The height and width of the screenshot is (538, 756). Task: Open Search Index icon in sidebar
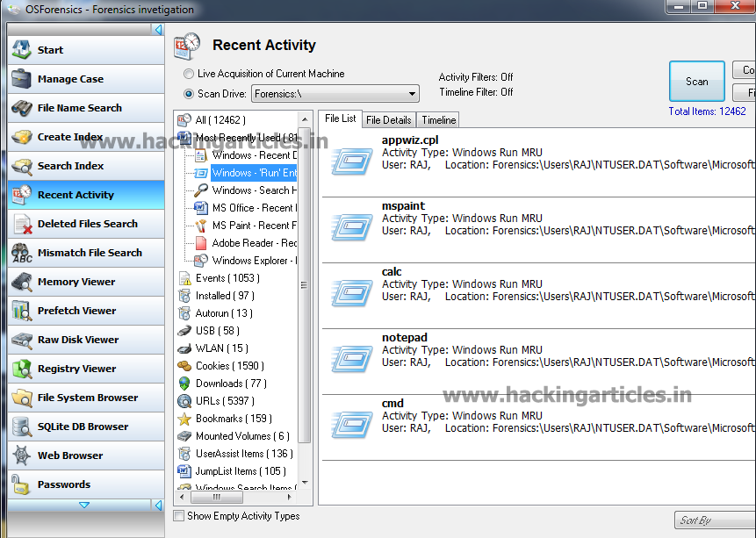pyautogui.click(x=22, y=166)
